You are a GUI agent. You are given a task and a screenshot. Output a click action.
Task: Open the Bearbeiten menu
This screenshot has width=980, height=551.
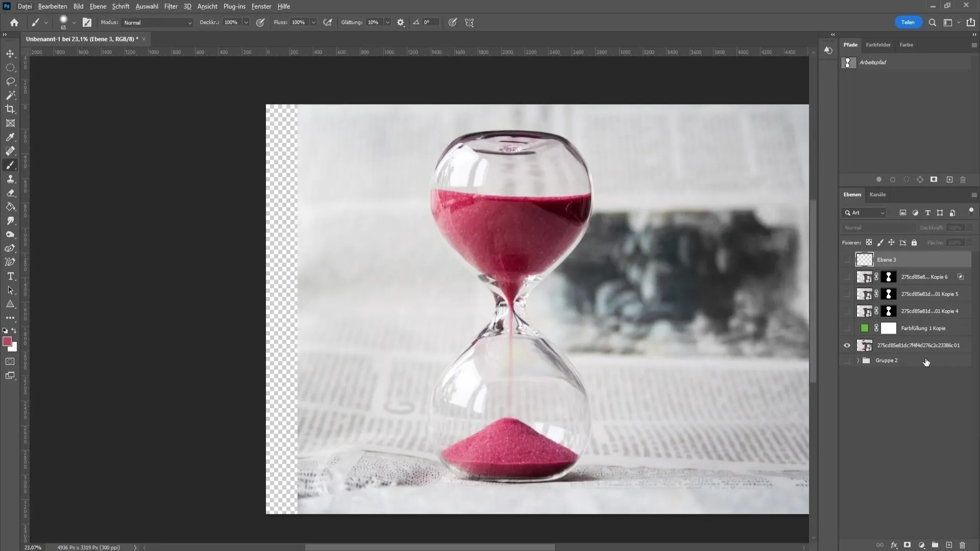coord(52,6)
